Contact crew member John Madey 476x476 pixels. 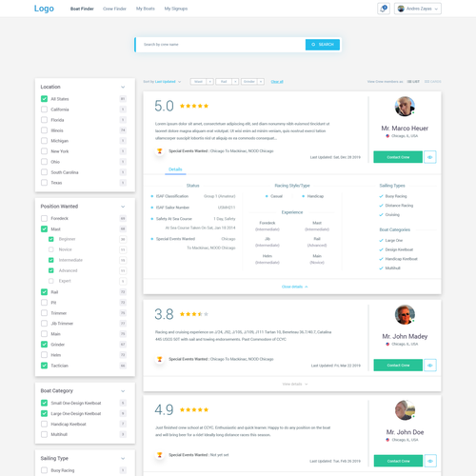tap(398, 366)
